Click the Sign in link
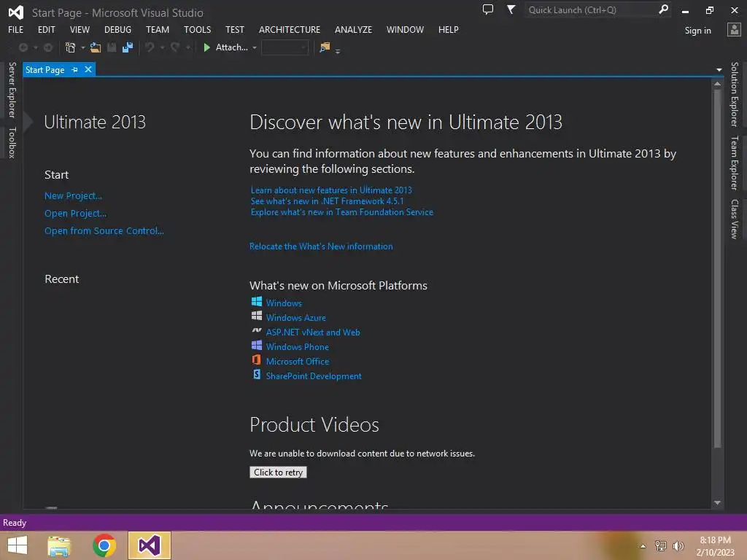Image resolution: width=747 pixels, height=560 pixels. (x=698, y=31)
